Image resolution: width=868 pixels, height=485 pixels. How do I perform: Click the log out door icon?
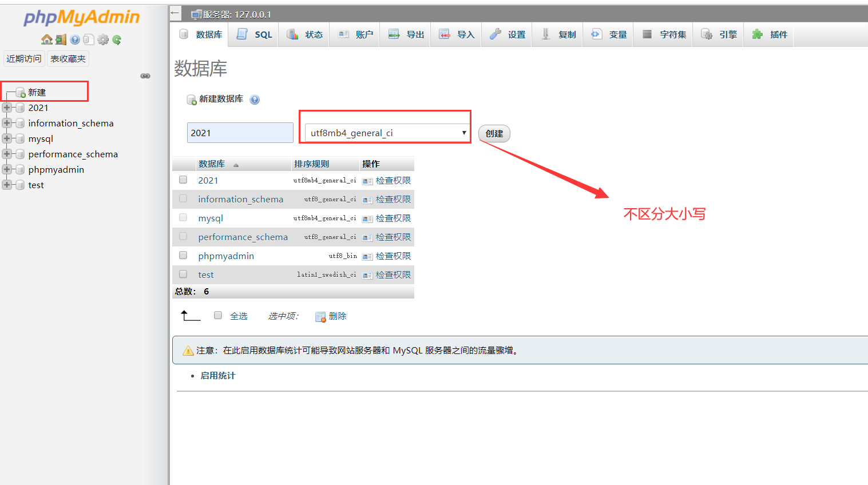pos(61,39)
